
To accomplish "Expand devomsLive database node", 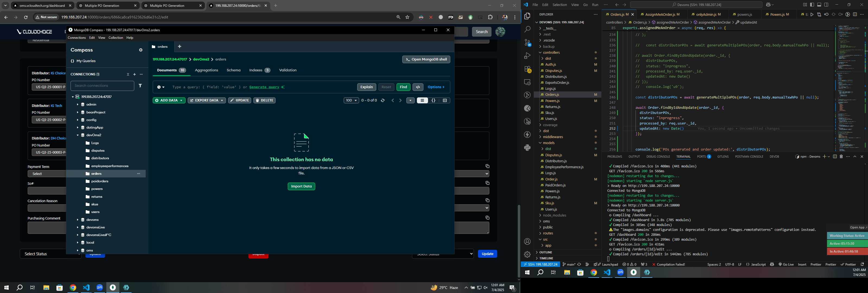I will click(x=78, y=227).
